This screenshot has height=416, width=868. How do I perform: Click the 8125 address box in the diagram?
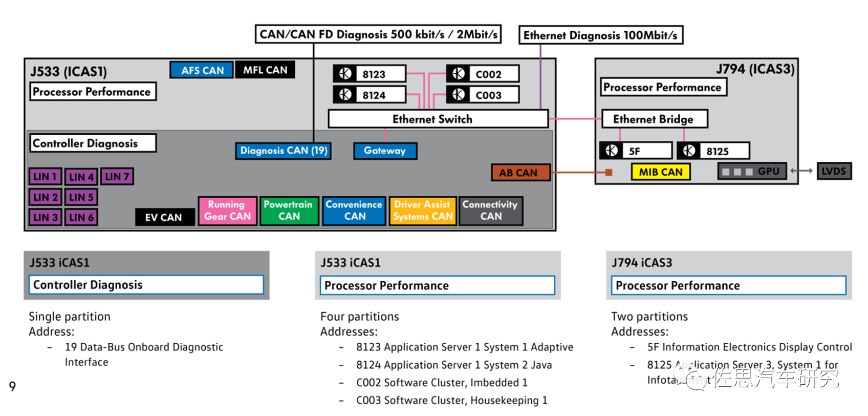tap(724, 151)
